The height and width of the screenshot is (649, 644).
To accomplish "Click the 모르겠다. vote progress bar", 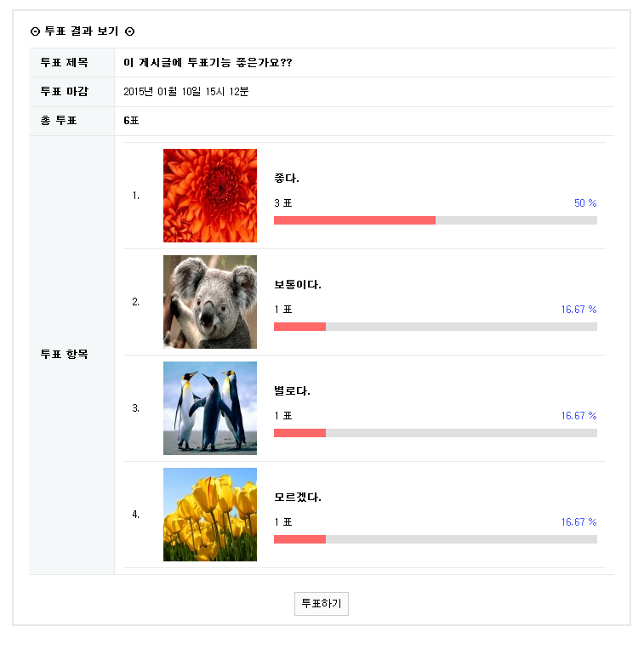I will point(435,539).
